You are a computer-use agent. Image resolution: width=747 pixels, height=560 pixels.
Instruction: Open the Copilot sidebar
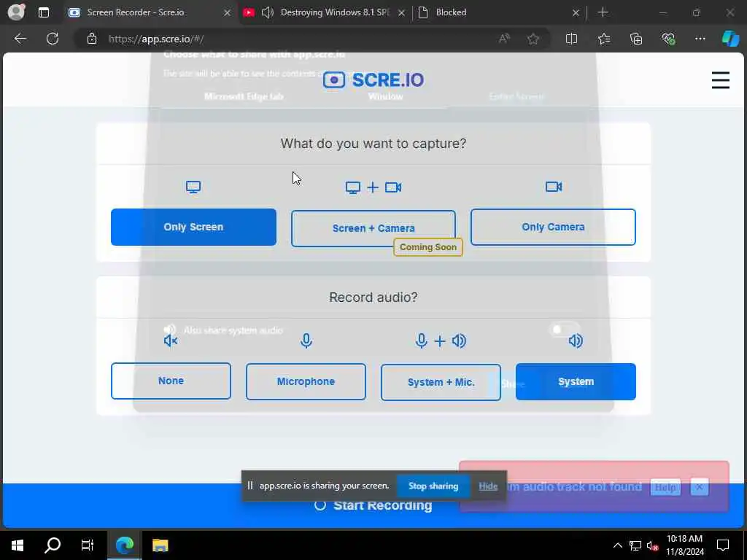(730, 39)
